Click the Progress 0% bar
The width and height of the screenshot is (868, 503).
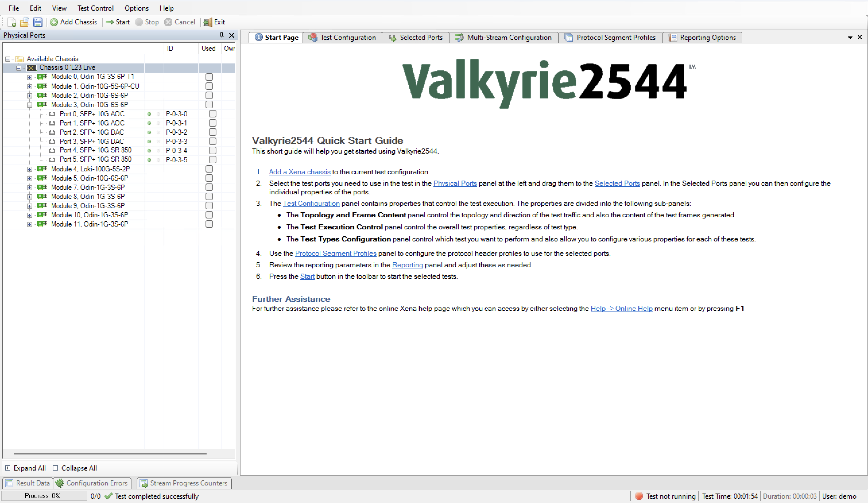44,496
